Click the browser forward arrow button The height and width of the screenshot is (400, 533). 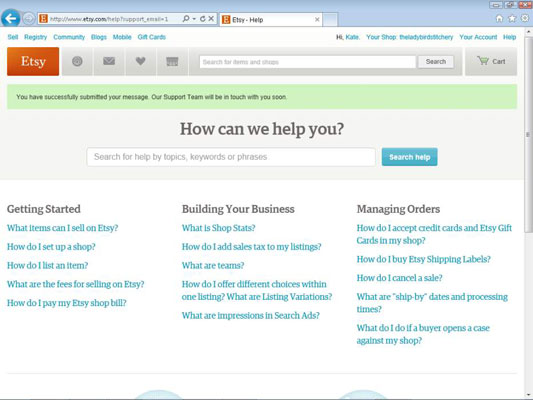pos(29,19)
